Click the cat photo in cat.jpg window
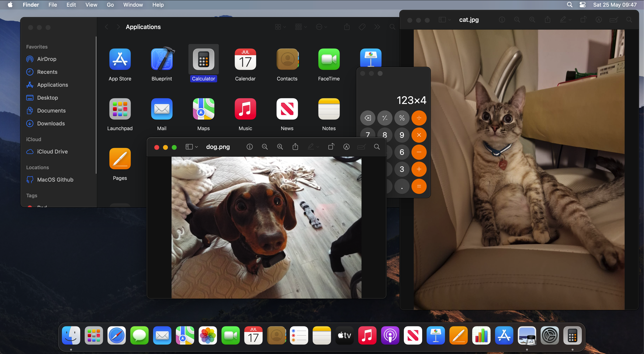The image size is (644, 354). click(519, 170)
